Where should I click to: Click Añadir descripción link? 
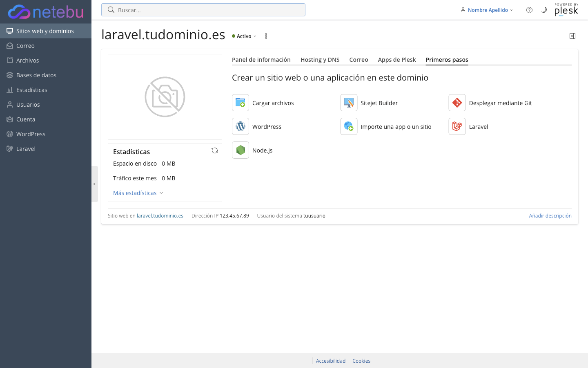[550, 216]
